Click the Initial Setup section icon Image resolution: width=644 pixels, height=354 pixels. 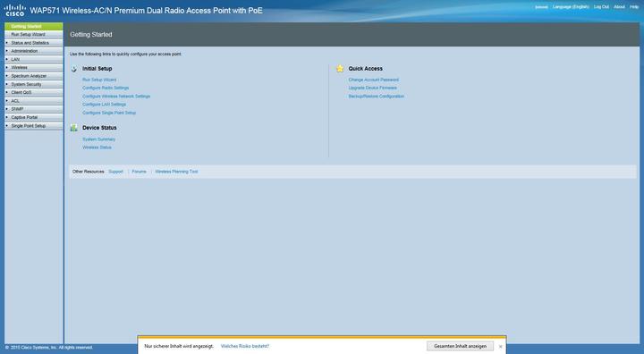tap(74, 69)
